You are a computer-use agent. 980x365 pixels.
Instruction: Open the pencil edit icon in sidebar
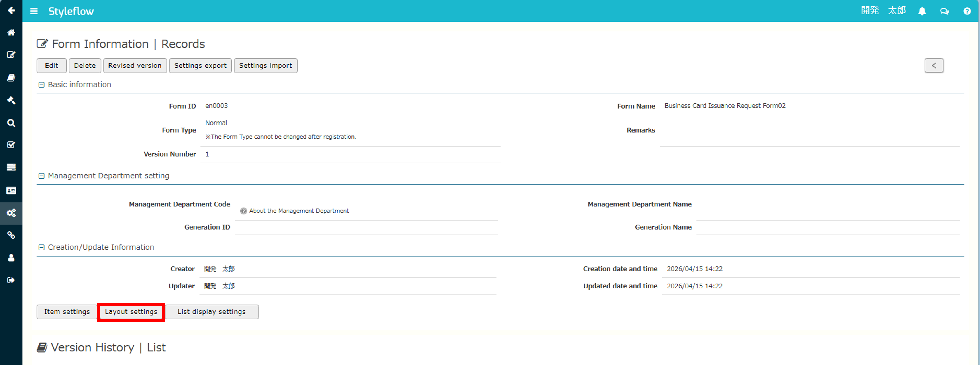(x=11, y=55)
